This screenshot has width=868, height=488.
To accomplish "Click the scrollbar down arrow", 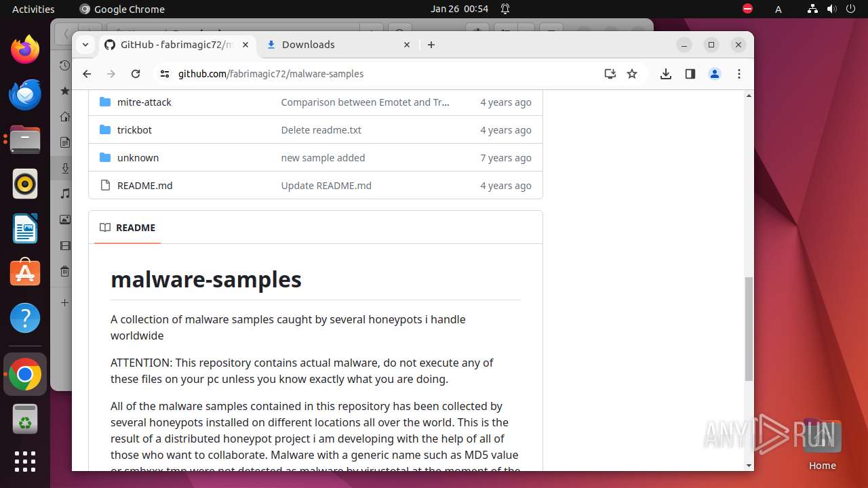I will click(x=749, y=466).
